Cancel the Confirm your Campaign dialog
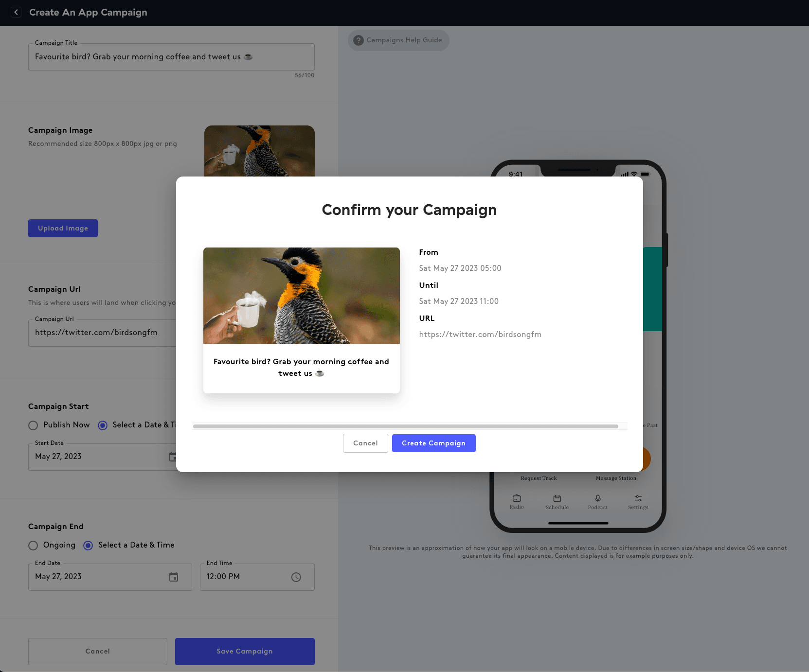This screenshot has width=809, height=672. tap(365, 443)
